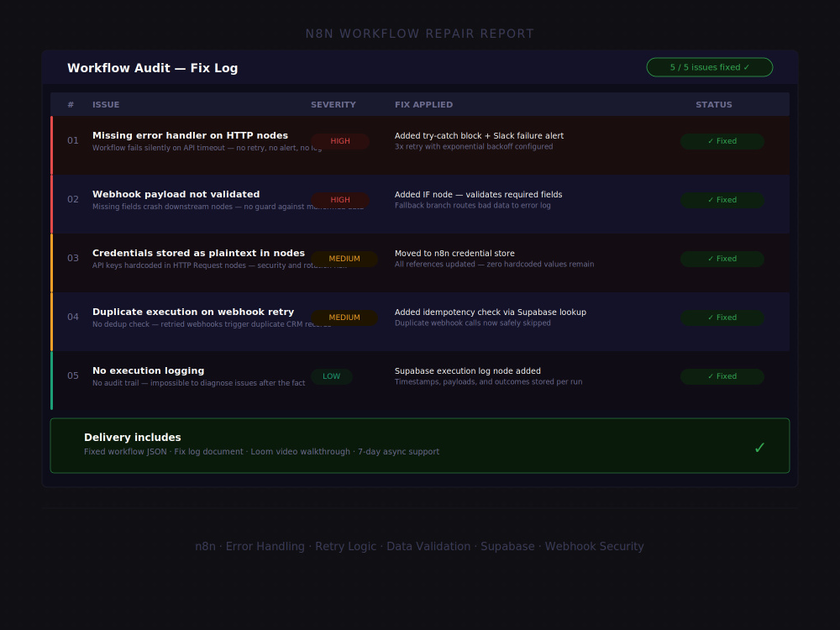The width and height of the screenshot is (840, 630).
Task: Click the '5 / 5 issues fixed' badge
Action: 709,67
